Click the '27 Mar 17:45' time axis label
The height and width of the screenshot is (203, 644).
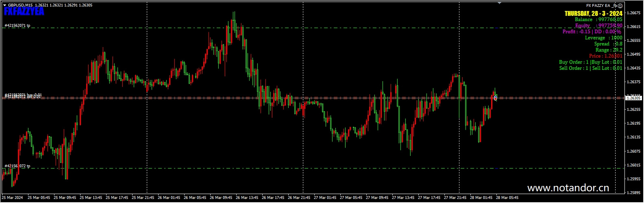[x=429, y=198]
